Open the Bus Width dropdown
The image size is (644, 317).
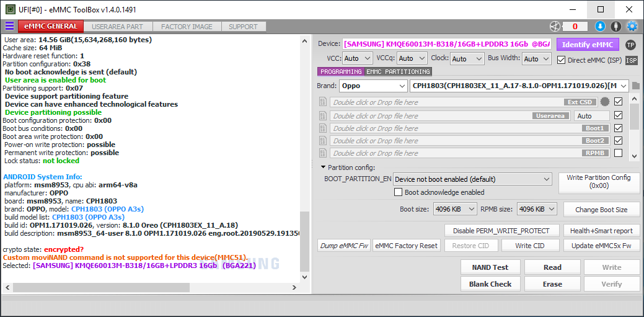[x=536, y=59]
